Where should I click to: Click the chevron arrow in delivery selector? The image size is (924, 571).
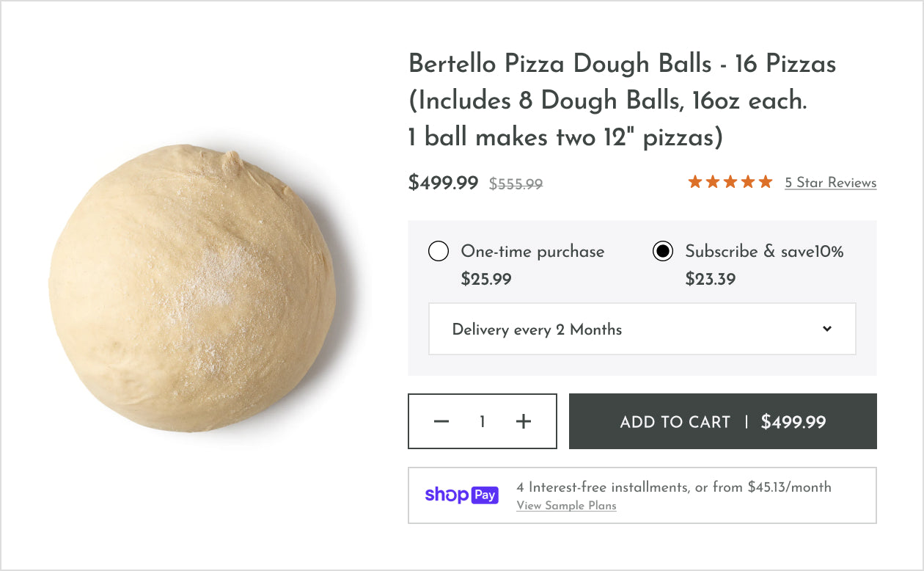point(827,329)
